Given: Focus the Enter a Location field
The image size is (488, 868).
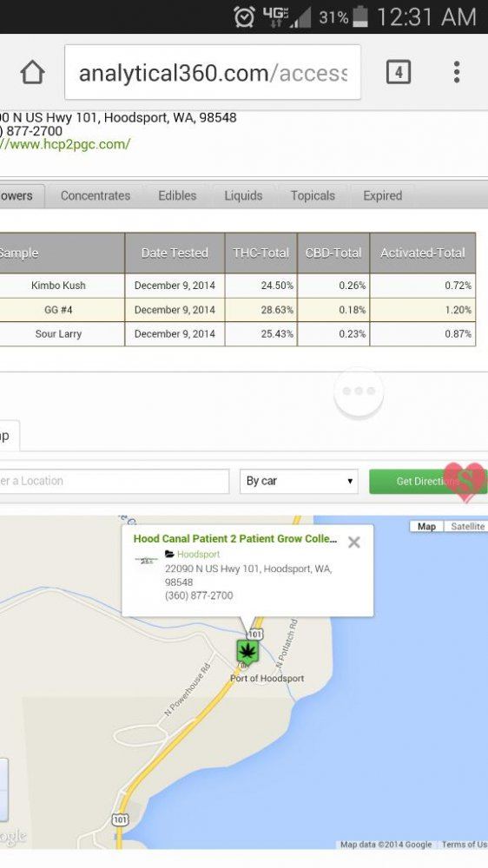Looking at the screenshot, I should (114, 481).
